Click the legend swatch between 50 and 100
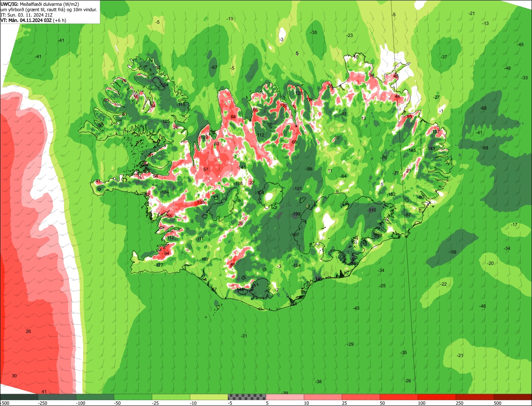 point(399,397)
